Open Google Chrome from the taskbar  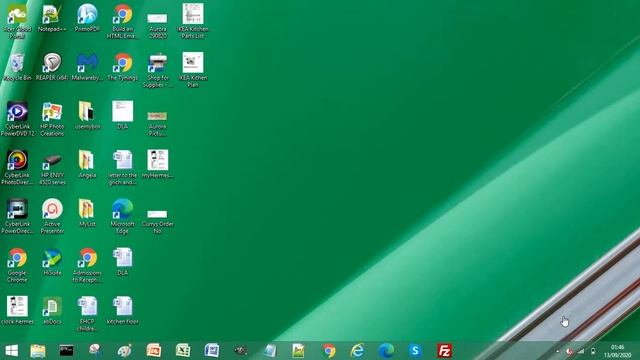coord(328,351)
